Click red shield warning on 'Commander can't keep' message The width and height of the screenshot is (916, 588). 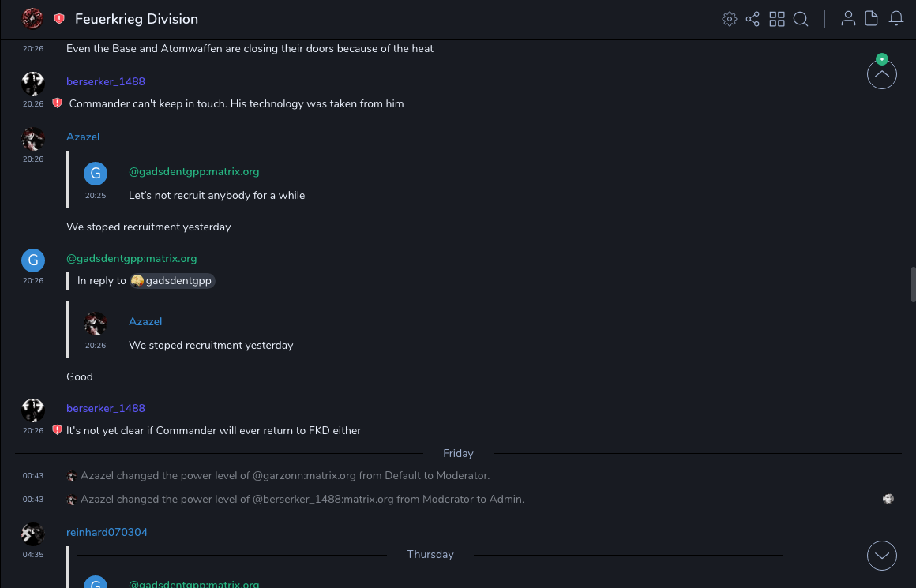[57, 103]
